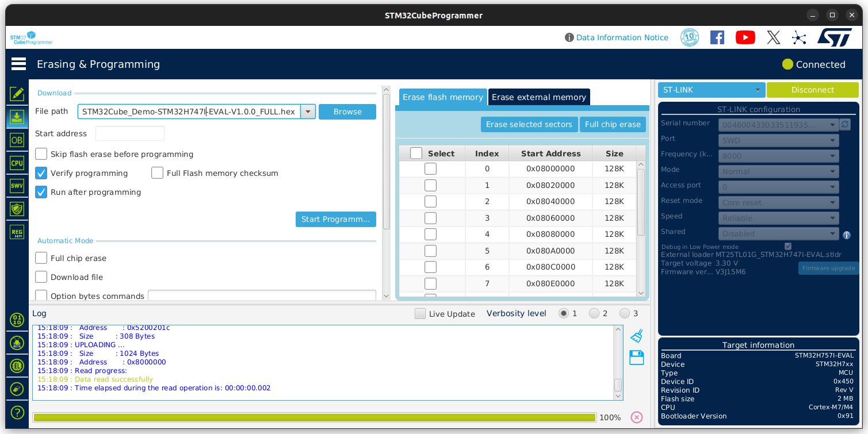Clear log with the broom icon

click(636, 336)
